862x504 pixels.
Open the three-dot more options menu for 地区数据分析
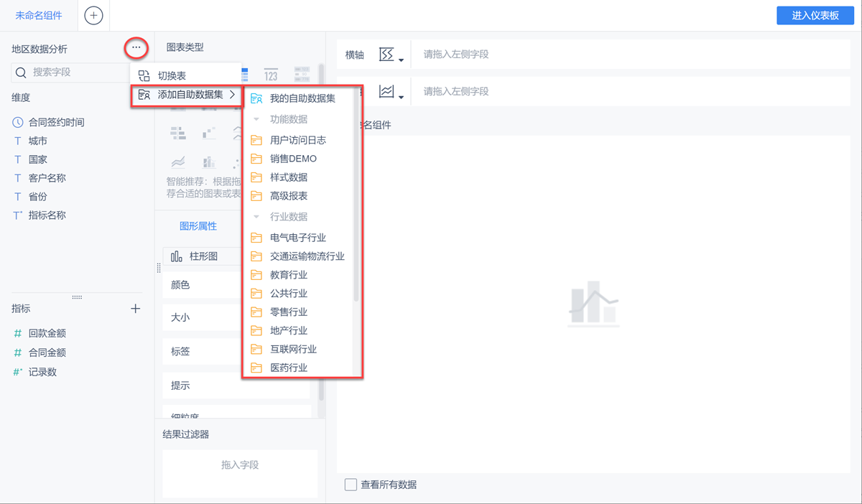tap(136, 48)
